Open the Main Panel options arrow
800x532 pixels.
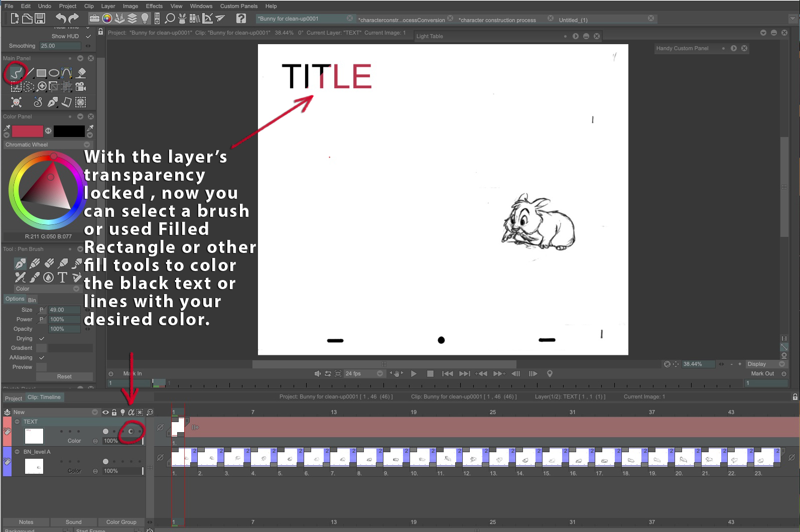pyautogui.click(x=80, y=58)
